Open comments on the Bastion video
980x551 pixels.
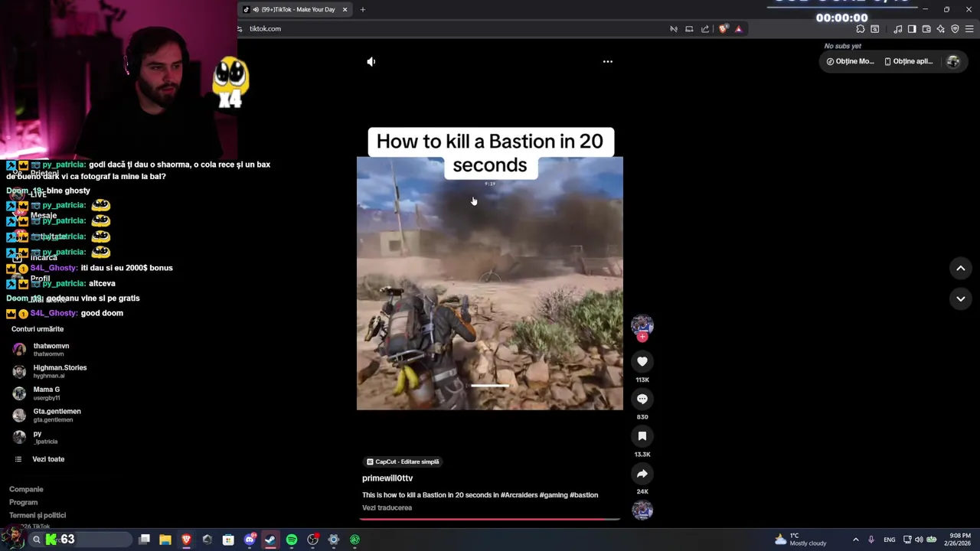[642, 399]
